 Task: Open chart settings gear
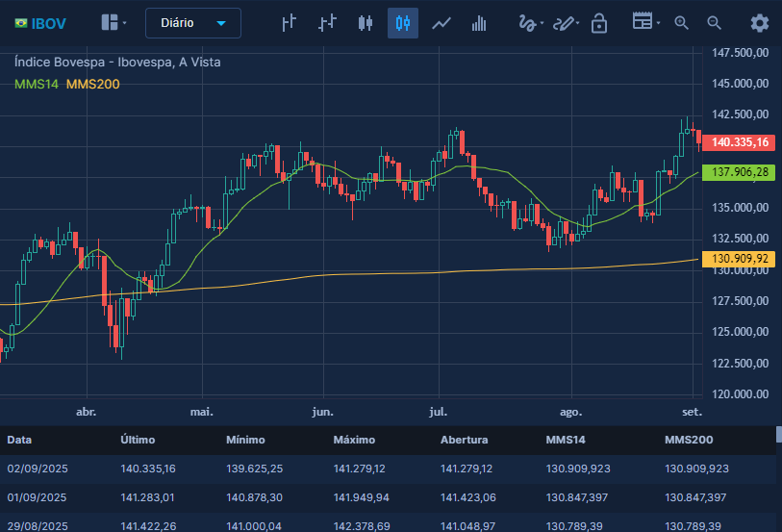(759, 23)
